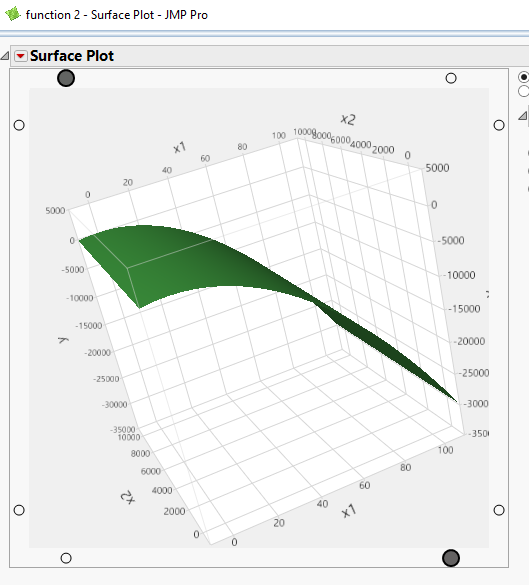This screenshot has width=529, height=585.
Task: Click the Surface Plot outline title
Action: pos(72,56)
